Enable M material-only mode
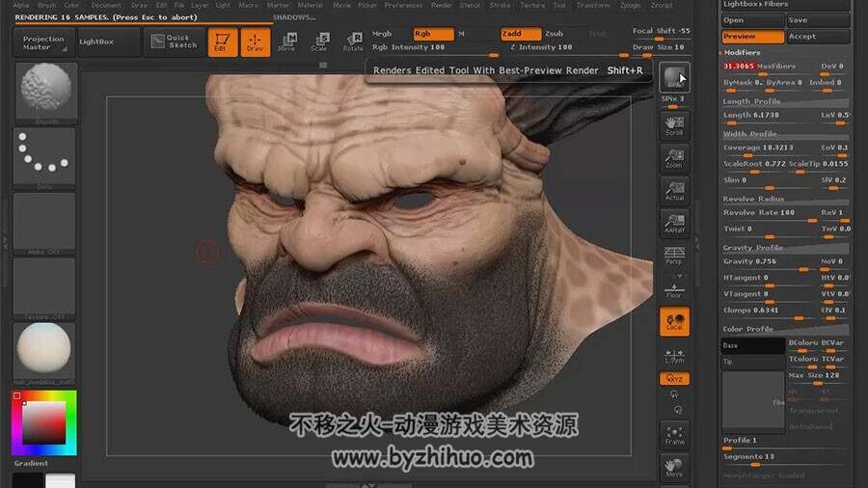The image size is (868, 488). click(462, 34)
